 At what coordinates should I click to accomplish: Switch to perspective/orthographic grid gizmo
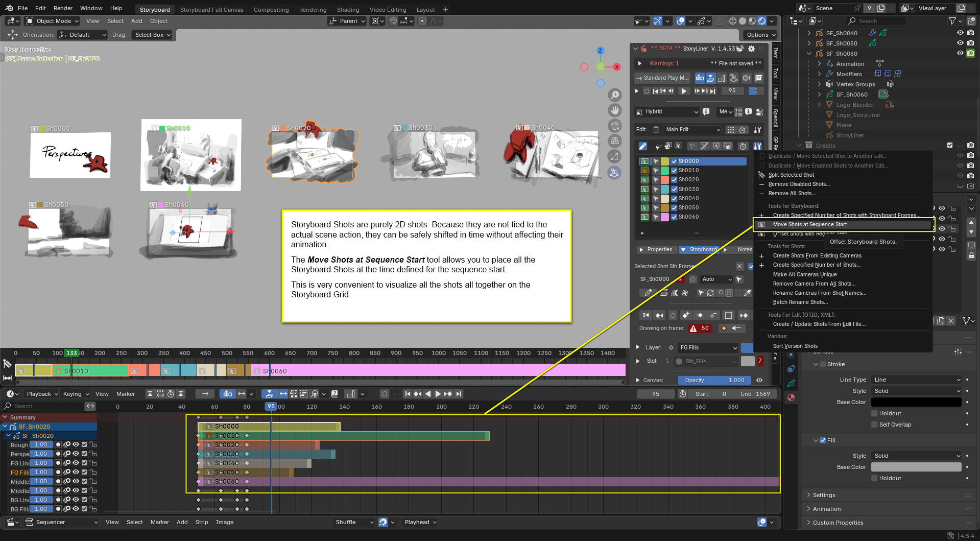coord(615,141)
